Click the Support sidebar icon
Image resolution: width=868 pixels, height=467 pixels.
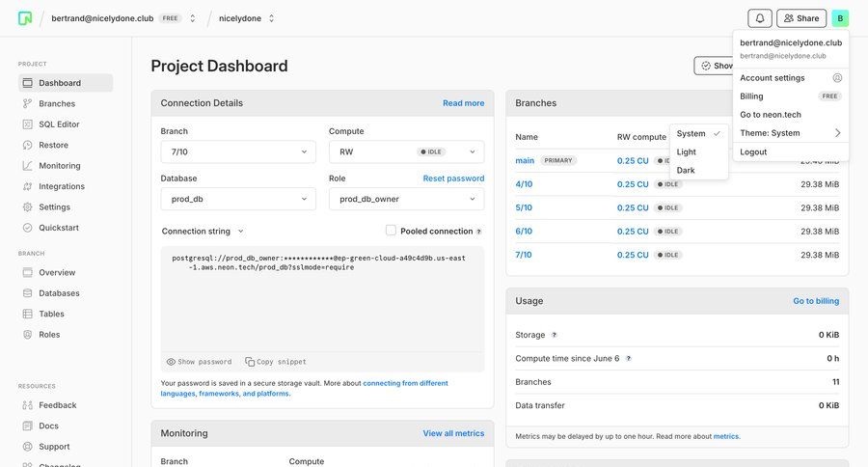click(28, 447)
